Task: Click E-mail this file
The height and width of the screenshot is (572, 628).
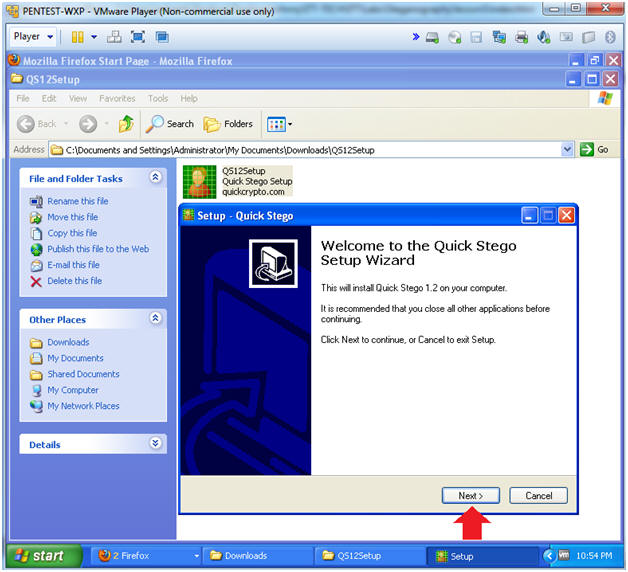Action: pyautogui.click(x=73, y=265)
